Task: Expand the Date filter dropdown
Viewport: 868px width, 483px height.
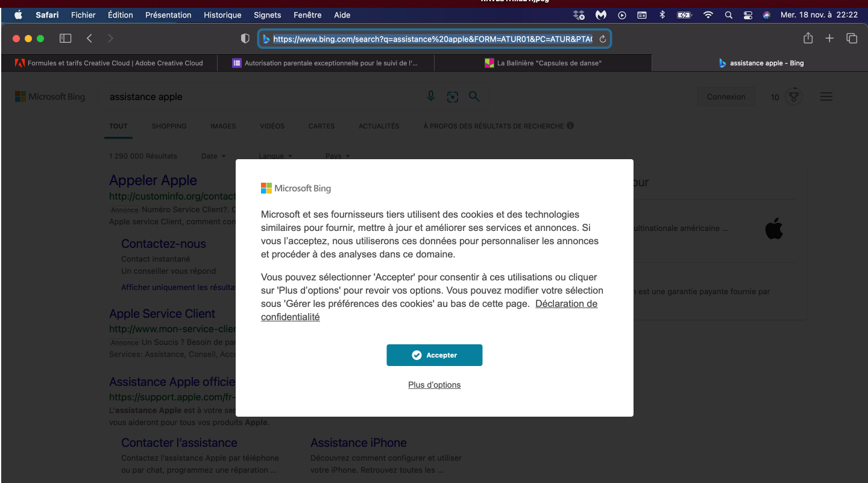Action: point(213,156)
